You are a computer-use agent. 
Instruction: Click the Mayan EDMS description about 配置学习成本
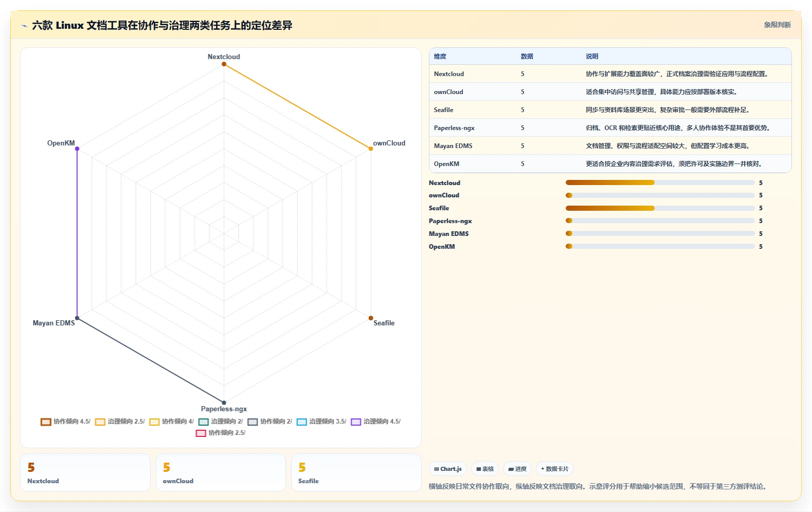(667, 146)
